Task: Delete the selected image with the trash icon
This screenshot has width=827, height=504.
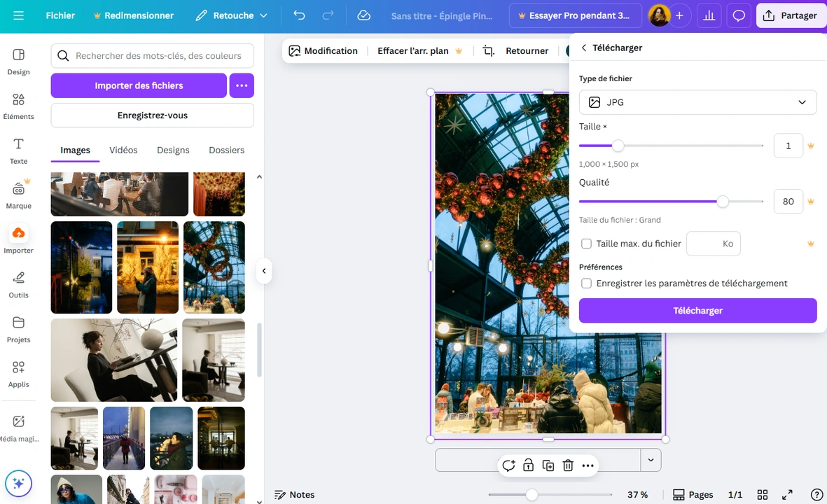Action: click(x=567, y=465)
